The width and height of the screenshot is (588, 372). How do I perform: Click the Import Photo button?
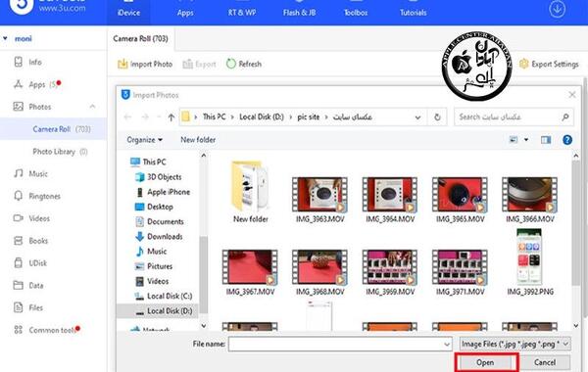[x=145, y=64]
